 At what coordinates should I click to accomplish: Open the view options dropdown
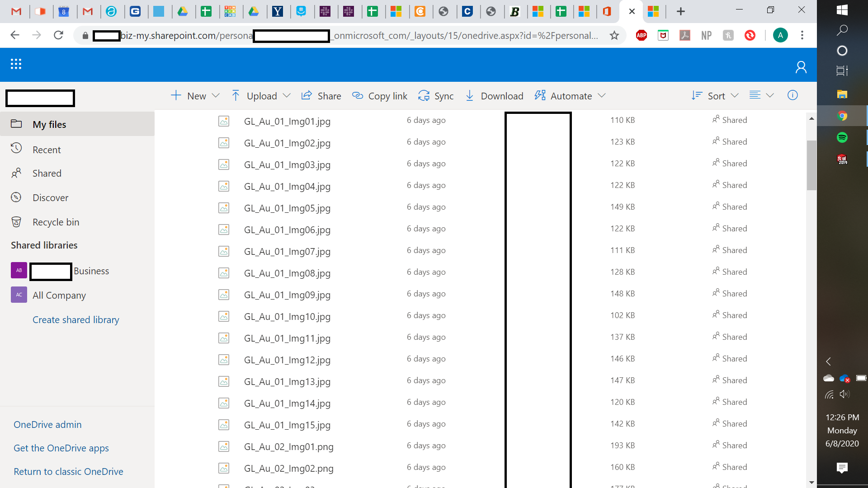tap(770, 95)
